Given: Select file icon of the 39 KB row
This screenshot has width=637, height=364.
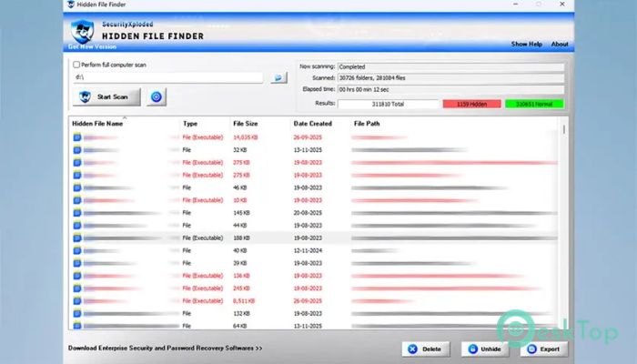Looking at the screenshot, I should (x=77, y=263).
